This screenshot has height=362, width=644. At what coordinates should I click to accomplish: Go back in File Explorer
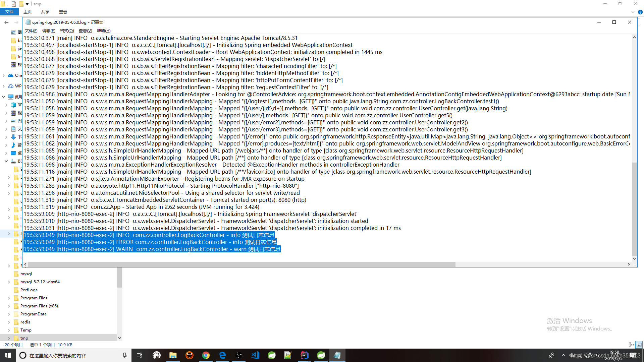6,22
